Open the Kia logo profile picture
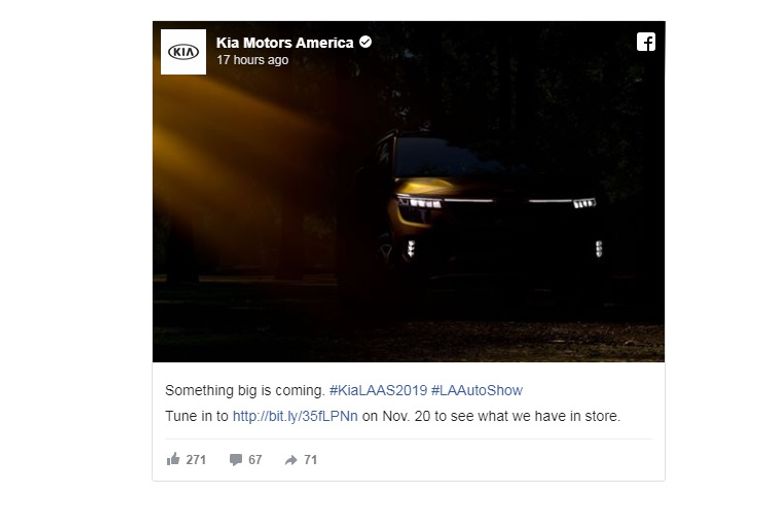The width and height of the screenshot is (768, 515). coord(184,52)
